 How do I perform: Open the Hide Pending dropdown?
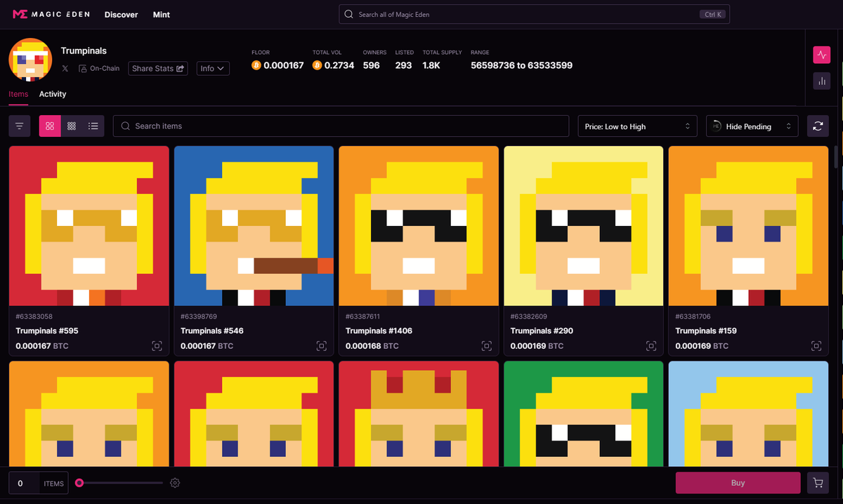click(x=752, y=126)
